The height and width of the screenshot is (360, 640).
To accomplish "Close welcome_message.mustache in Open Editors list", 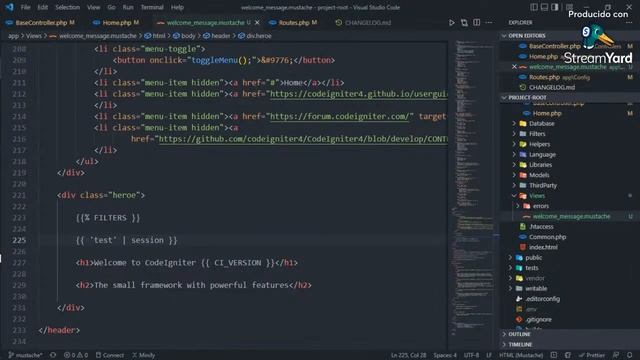I will point(514,67).
